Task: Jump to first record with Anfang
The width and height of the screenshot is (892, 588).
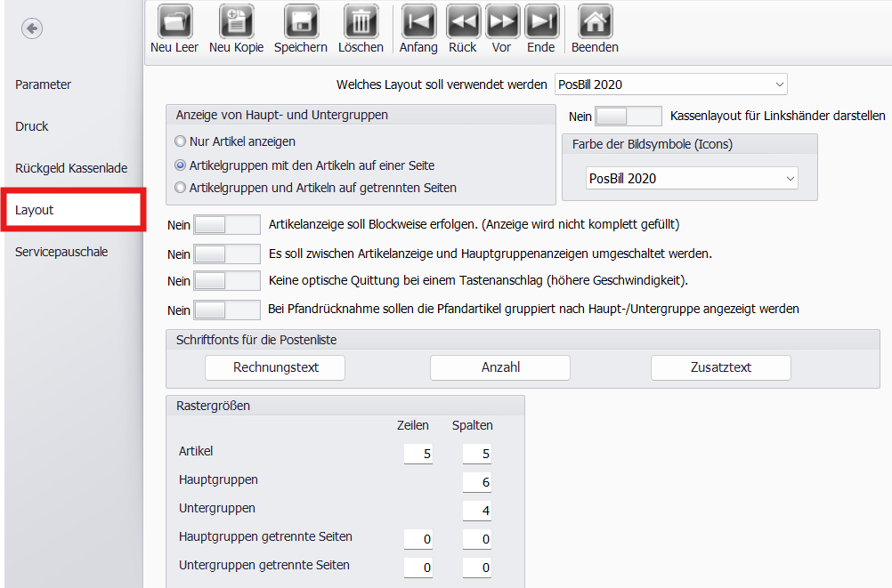Action: click(x=418, y=20)
